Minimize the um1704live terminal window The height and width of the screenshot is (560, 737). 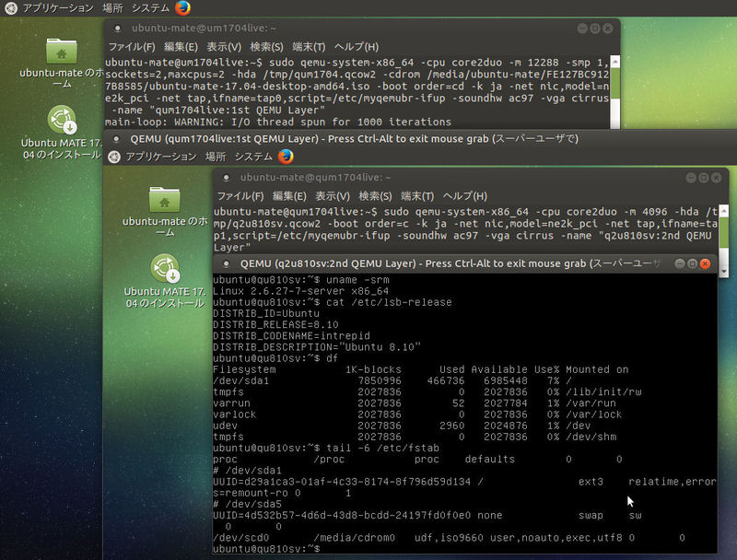click(x=582, y=29)
